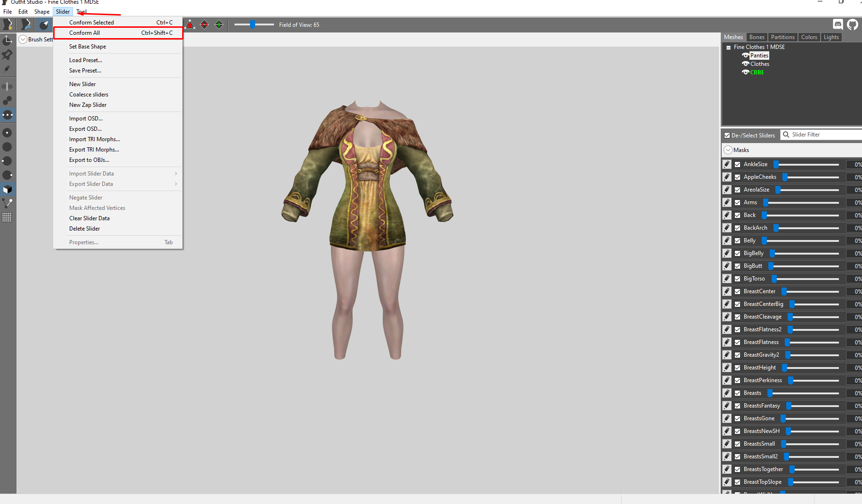Select the circle brush with left dot
862x504 pixels.
(8, 161)
